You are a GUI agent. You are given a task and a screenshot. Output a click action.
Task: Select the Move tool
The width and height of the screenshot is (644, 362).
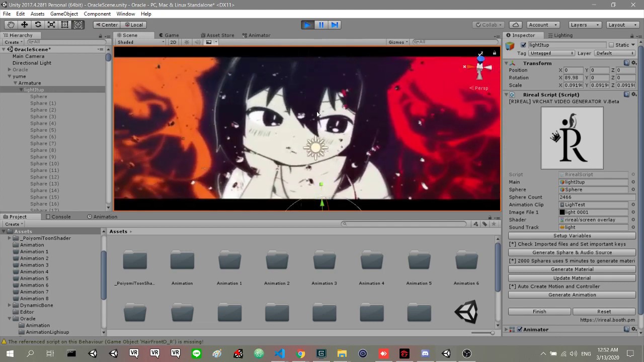coord(24,25)
